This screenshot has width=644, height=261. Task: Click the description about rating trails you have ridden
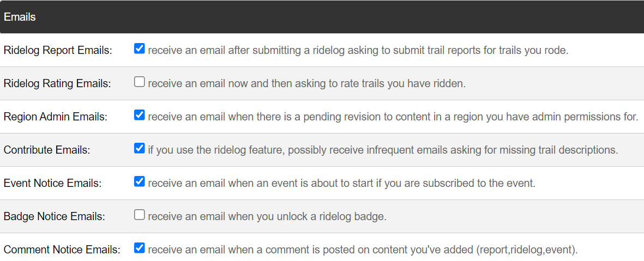click(306, 84)
